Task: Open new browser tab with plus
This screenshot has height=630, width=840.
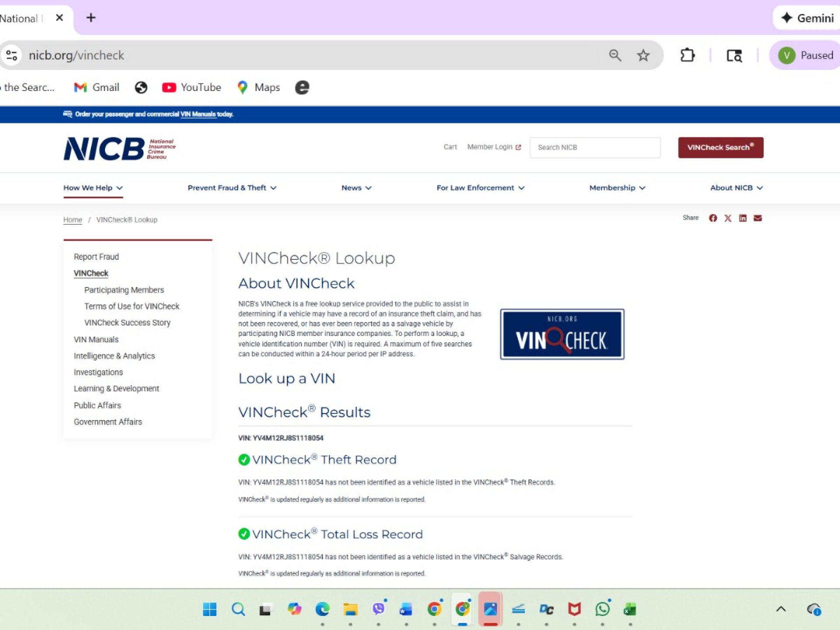Action: click(91, 18)
